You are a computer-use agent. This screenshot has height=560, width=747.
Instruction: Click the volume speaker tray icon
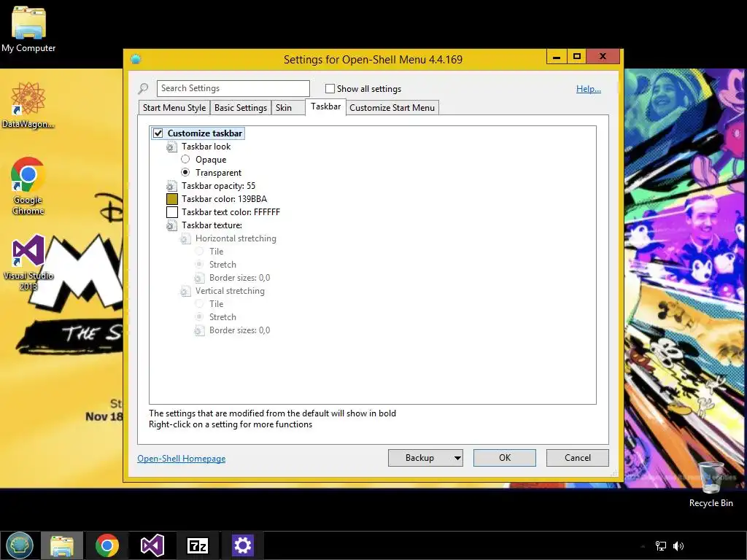(678, 545)
